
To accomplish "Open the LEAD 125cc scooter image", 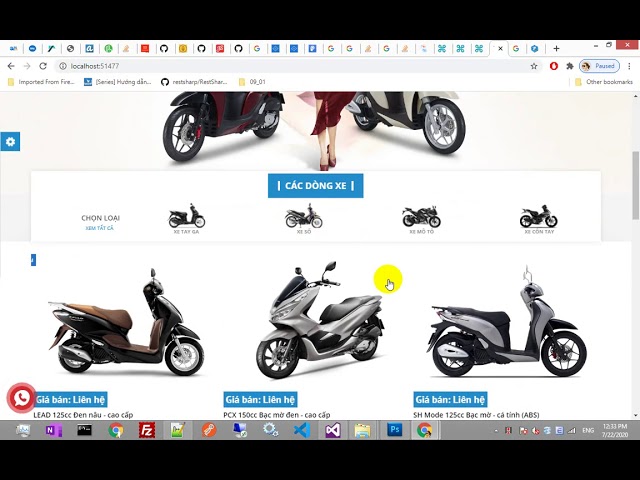I will pos(126,322).
